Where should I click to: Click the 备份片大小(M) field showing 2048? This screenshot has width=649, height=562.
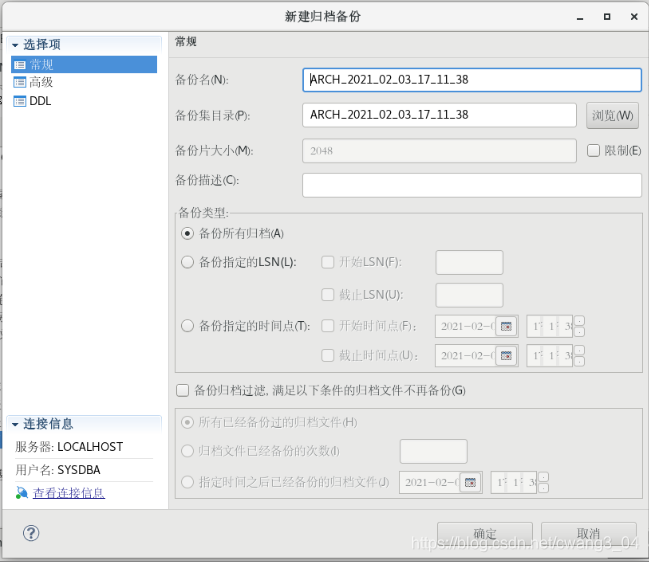tap(439, 151)
